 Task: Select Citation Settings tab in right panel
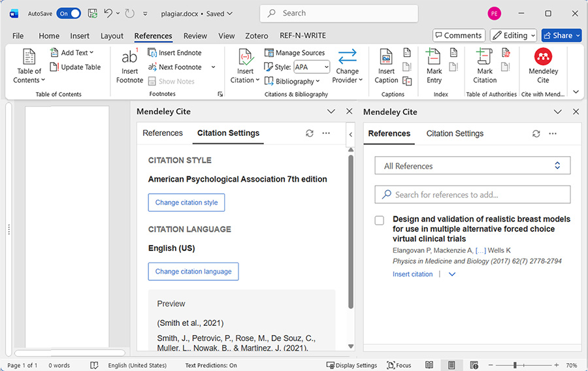point(455,133)
